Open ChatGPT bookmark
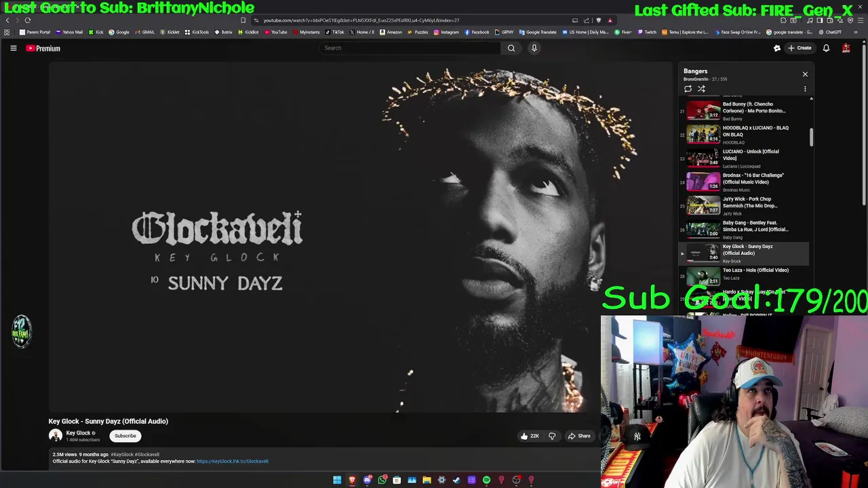Viewport: 868px width, 488px height. (830, 32)
